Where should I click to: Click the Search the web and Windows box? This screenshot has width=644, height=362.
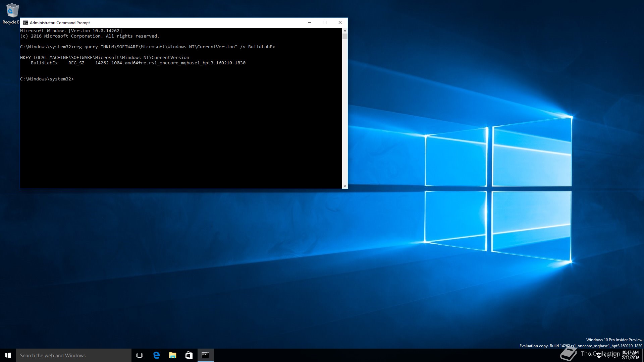74,355
